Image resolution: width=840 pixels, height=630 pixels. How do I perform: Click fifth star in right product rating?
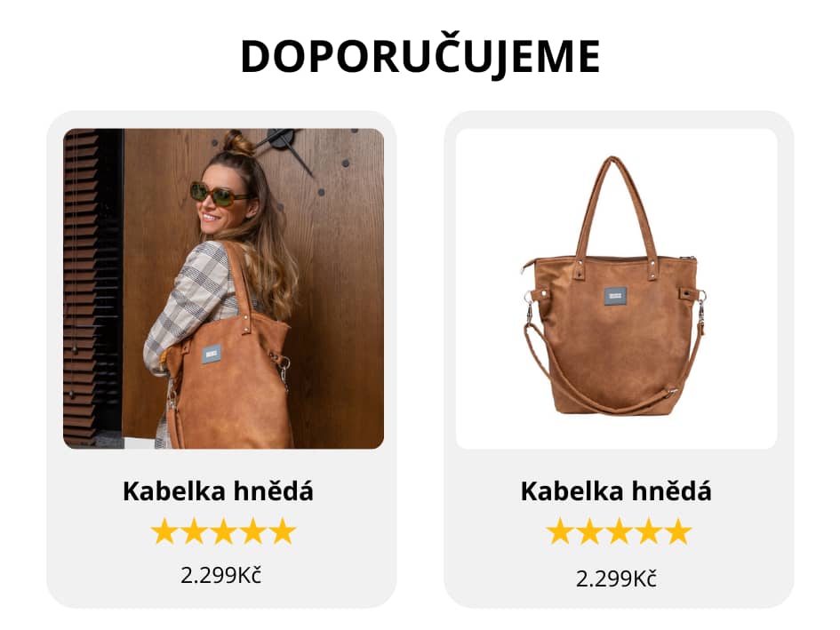click(677, 531)
